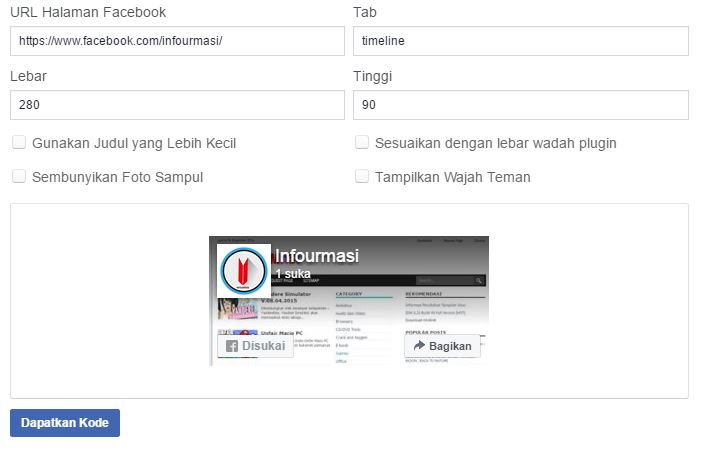Check Sembunyikan Foto Sampul option
This screenshot has width=712, height=450.
coord(19,176)
